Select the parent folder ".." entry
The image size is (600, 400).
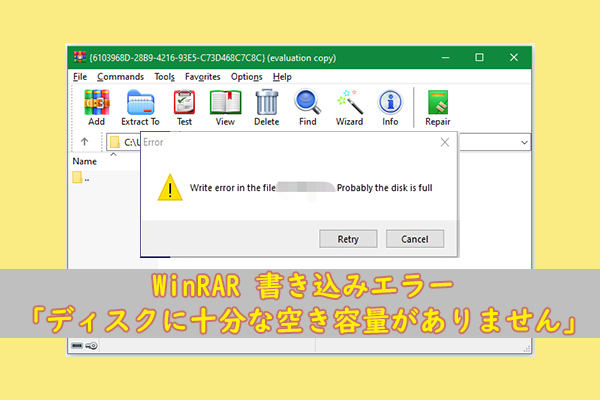click(x=81, y=178)
